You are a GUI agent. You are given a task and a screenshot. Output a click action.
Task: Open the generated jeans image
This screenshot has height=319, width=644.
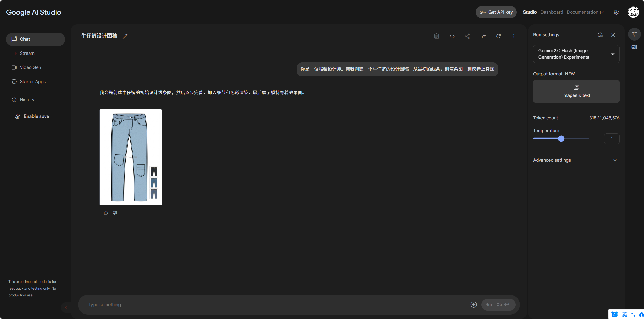tap(131, 157)
